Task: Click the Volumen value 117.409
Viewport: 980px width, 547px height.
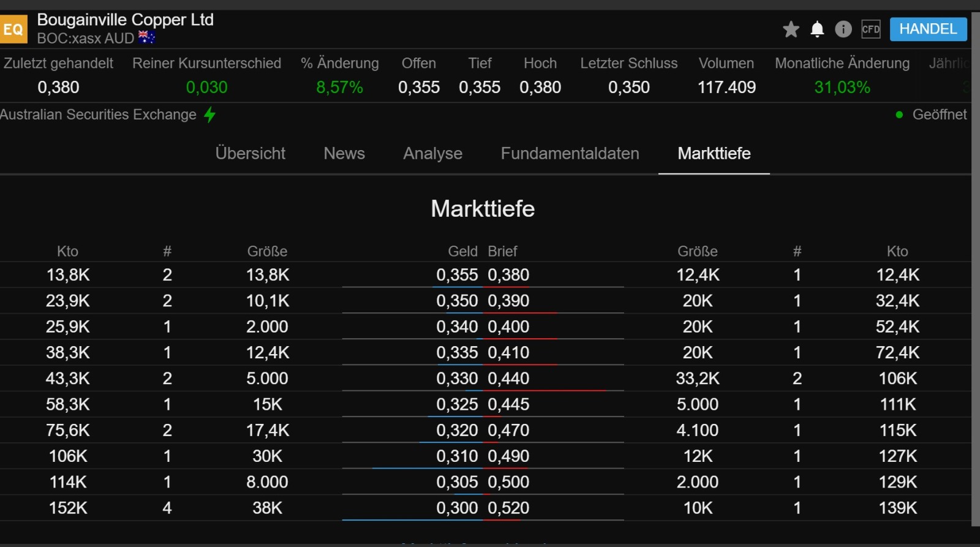Action: pos(726,88)
